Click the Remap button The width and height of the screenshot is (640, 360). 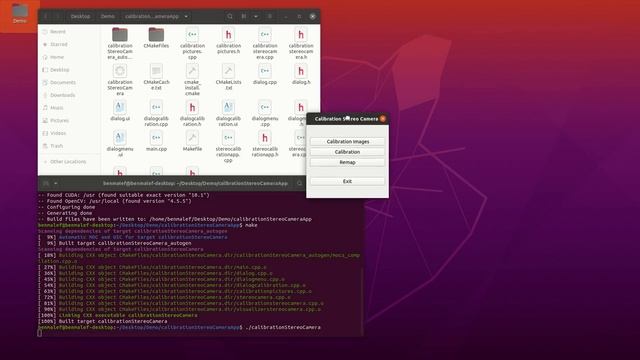click(347, 162)
